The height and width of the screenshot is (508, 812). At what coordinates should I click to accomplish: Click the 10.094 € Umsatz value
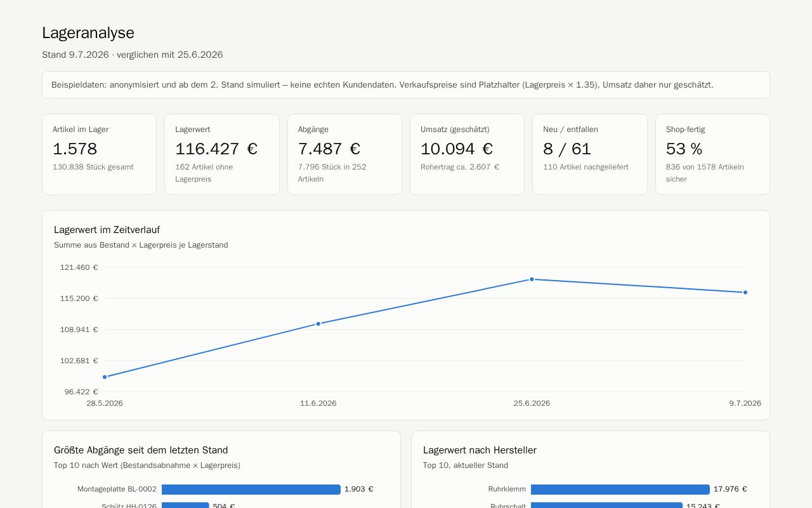[457, 149]
